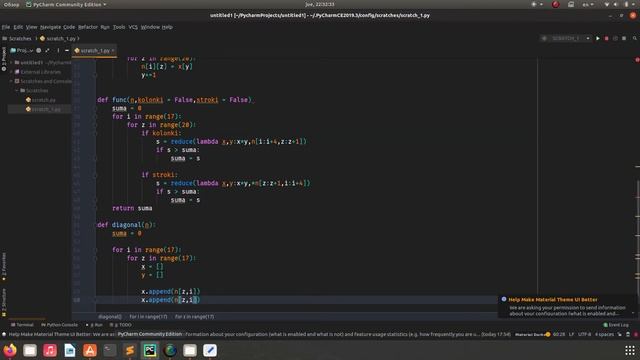The image size is (640, 360).
Task: Open the Help menu
Action: coord(167,27)
